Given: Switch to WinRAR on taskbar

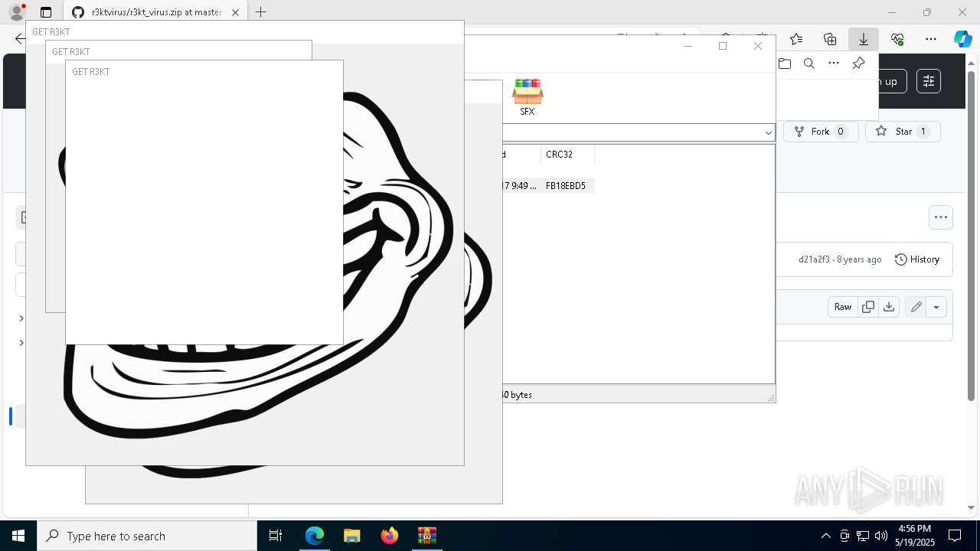Looking at the screenshot, I should point(427,536).
